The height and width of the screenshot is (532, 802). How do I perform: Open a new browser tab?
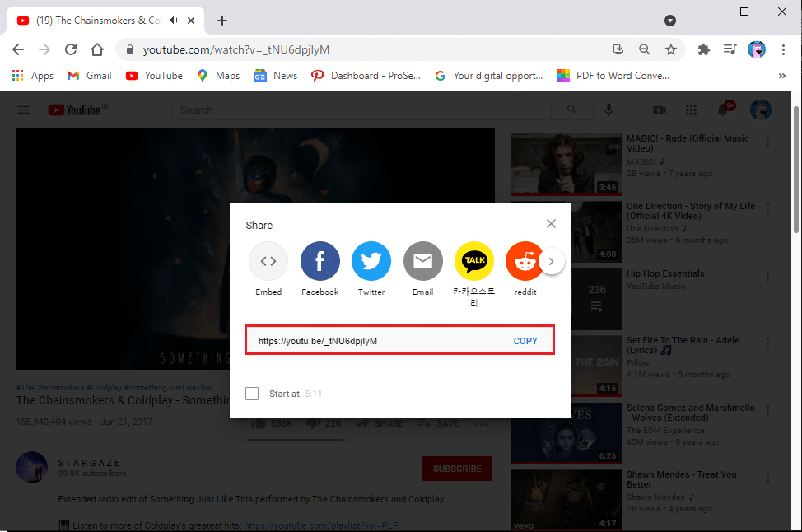(x=222, y=21)
